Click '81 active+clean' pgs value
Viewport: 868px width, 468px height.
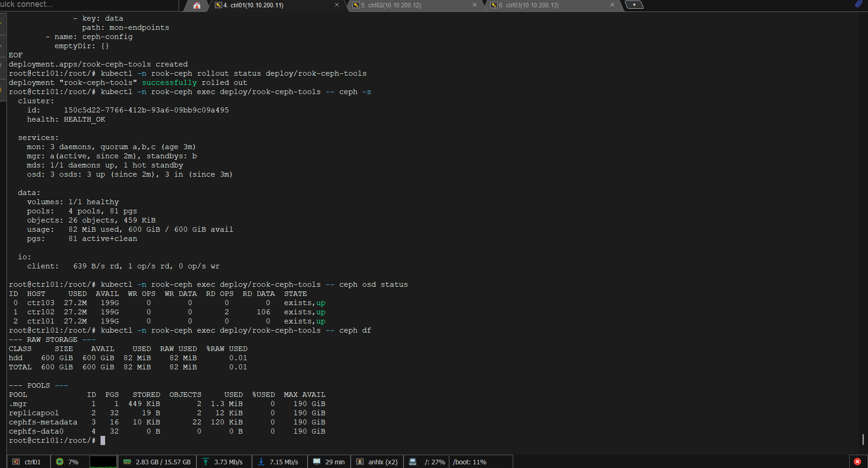click(x=103, y=239)
